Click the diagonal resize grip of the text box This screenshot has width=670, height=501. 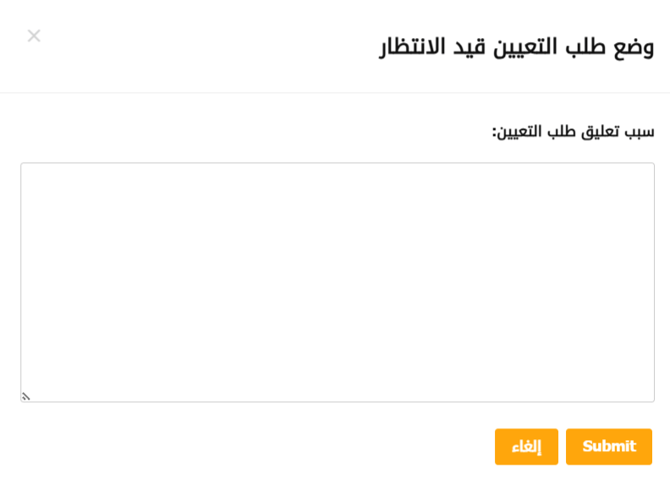coord(26,397)
